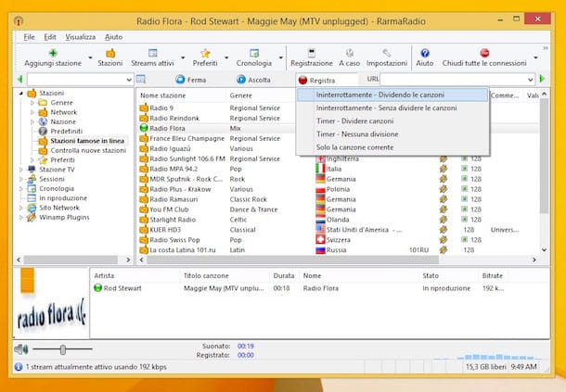Image resolution: width=566 pixels, height=392 pixels.
Task: Click the KUER HD3 station icon
Action: point(144,229)
